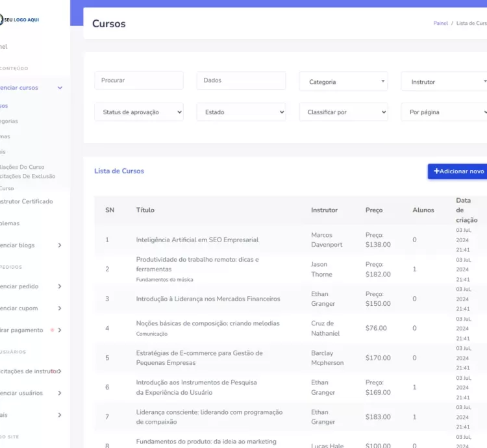Open the Categoria dropdown filter
The width and height of the screenshot is (487, 448).
pos(343,82)
